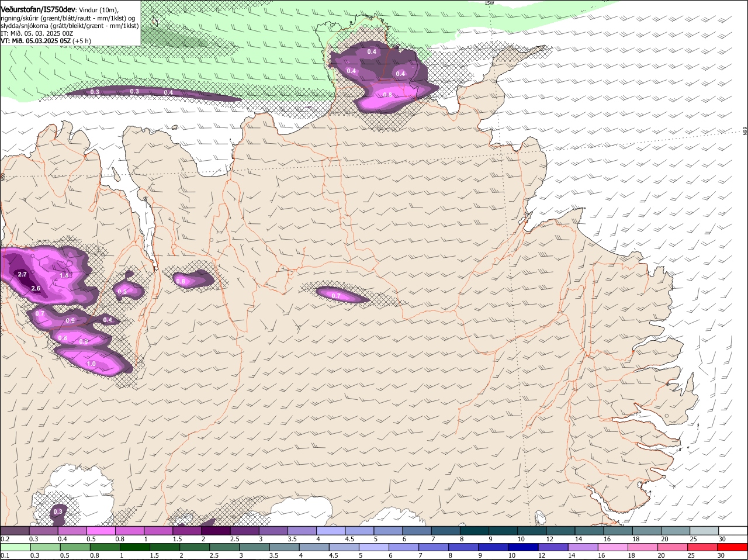Click the IT: Mið. 05. 03. 2025 00Z text
Image resolution: width=748 pixels, height=560 pixels.
pyautogui.click(x=37, y=33)
